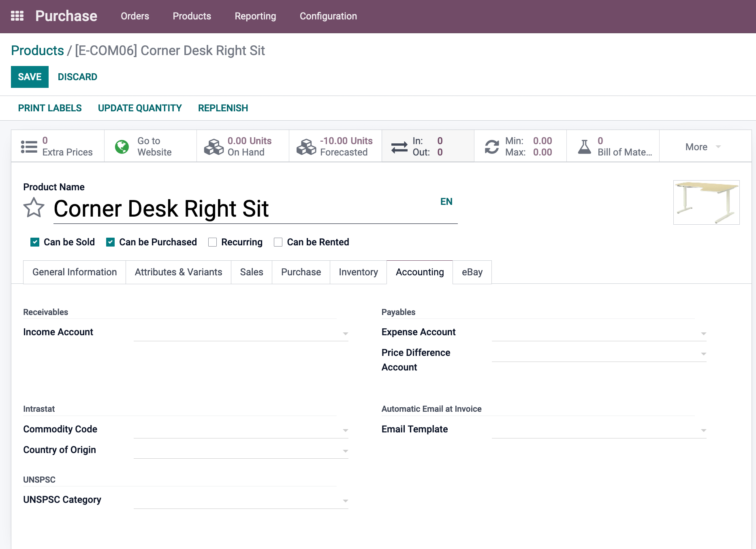Click the SAVE button
The height and width of the screenshot is (549, 756).
coord(30,77)
